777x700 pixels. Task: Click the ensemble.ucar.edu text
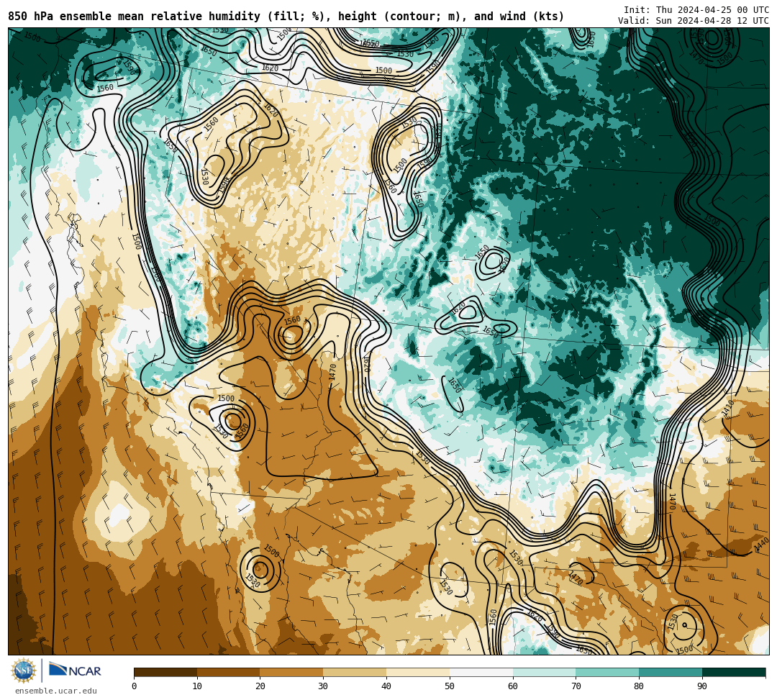click(x=56, y=691)
